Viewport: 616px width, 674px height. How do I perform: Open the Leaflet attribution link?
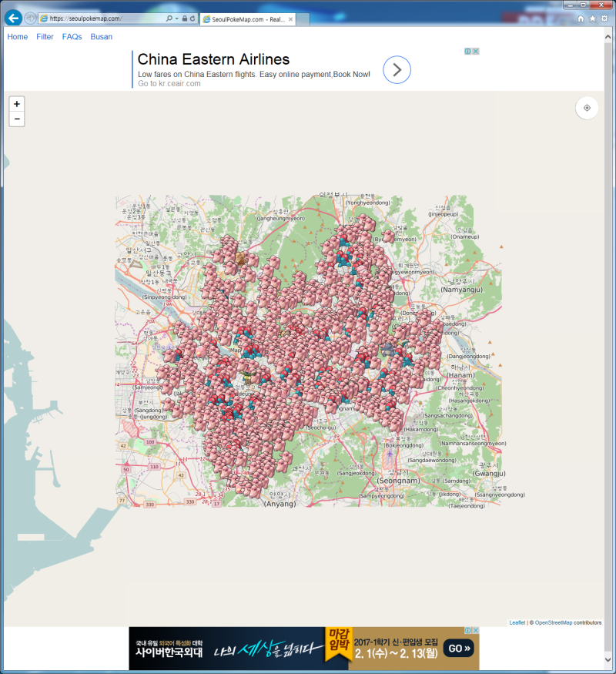(517, 622)
